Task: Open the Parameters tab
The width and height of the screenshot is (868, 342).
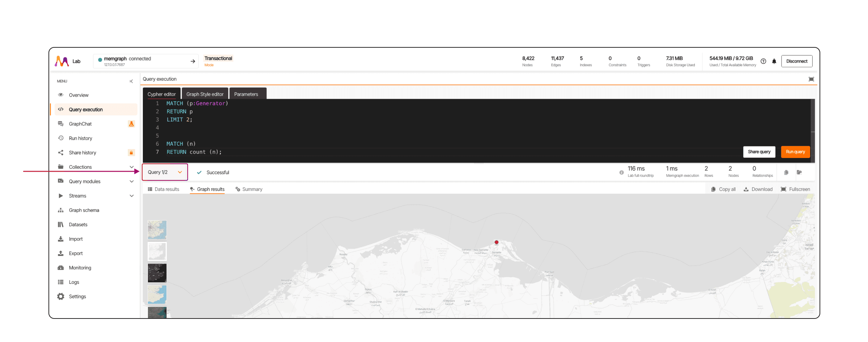Action: click(x=248, y=94)
